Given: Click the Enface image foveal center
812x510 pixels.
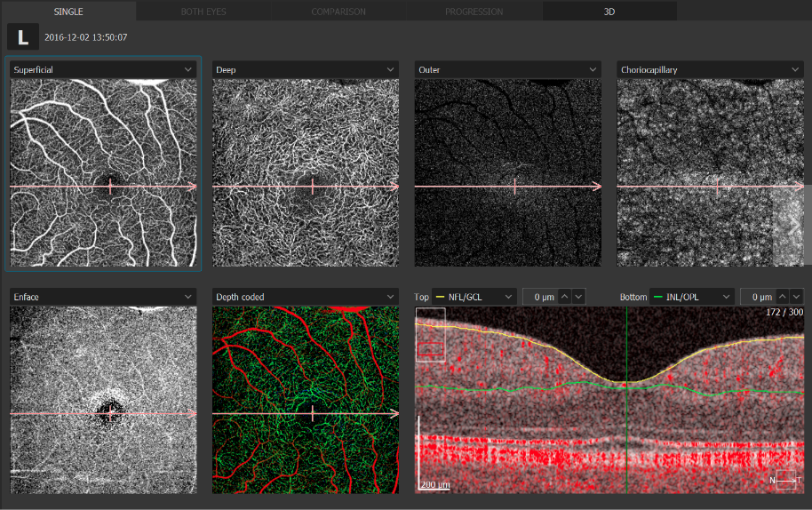Looking at the screenshot, I should click(x=110, y=411).
